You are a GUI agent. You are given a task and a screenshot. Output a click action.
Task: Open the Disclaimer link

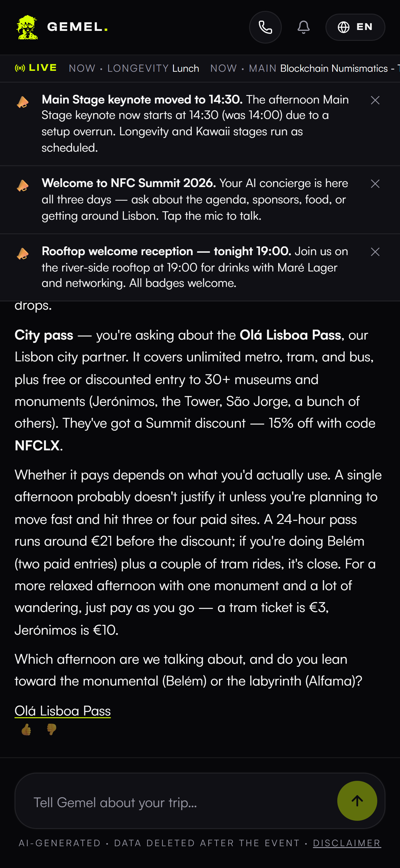point(347,843)
